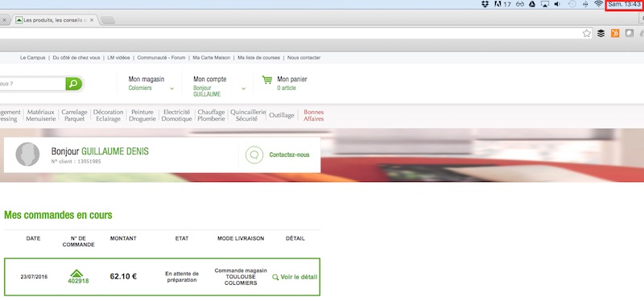
Task: Click the user avatar picture
Action: (x=27, y=155)
